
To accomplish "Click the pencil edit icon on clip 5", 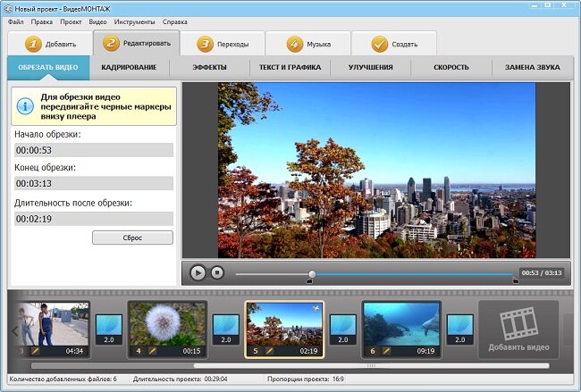I will (x=269, y=351).
